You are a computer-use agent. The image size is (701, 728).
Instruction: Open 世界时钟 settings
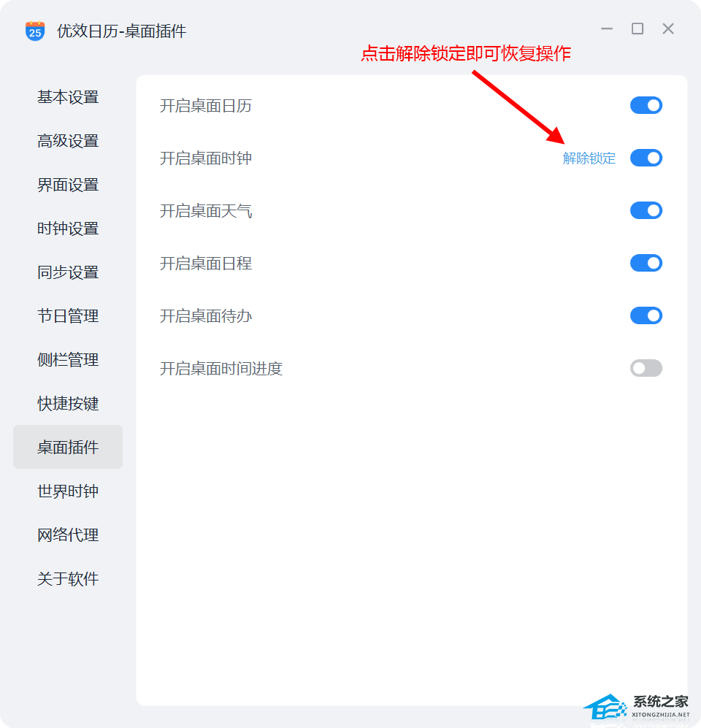pos(68,491)
